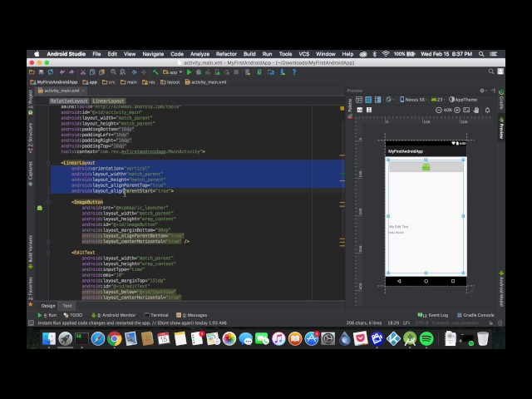This screenshot has height=399, width=532.
Task: Click the RelativeLayout breadcrumb
Action: 69,101
